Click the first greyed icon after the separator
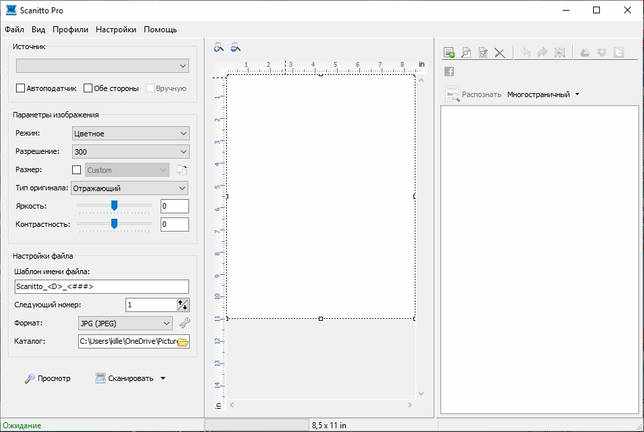Viewport: 644px width, 432px height. pos(526,52)
